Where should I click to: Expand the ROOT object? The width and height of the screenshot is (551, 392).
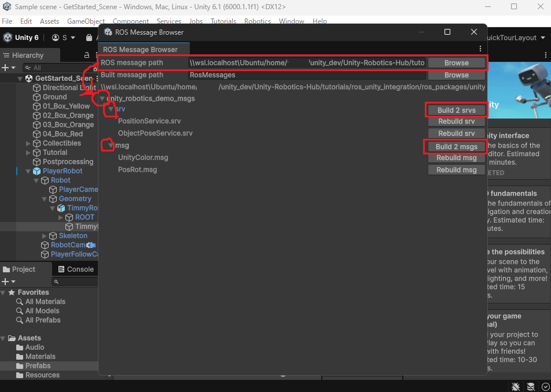(x=61, y=217)
